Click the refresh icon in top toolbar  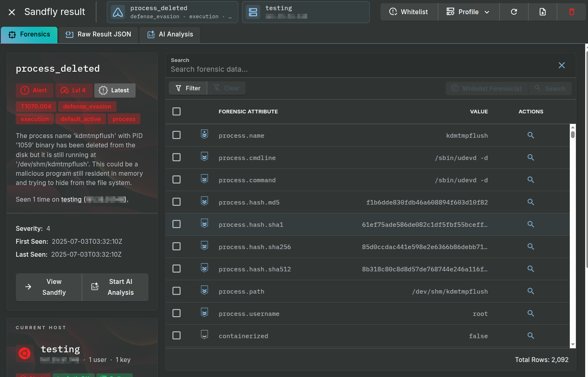(514, 12)
